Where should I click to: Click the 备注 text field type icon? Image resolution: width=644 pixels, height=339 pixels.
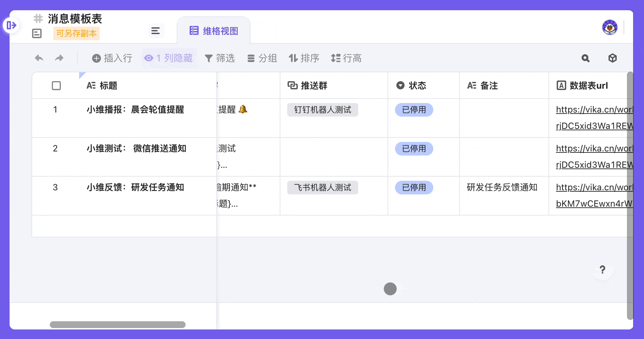[x=472, y=85]
